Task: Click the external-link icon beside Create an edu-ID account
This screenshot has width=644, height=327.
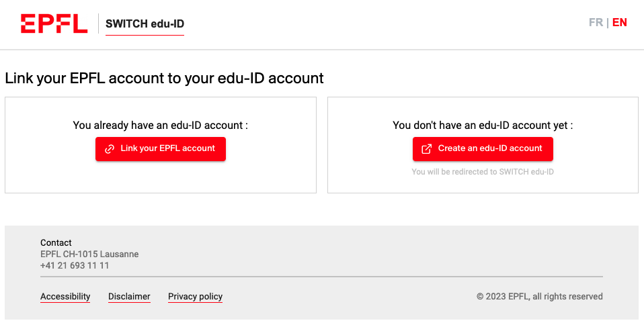Action: (x=426, y=149)
